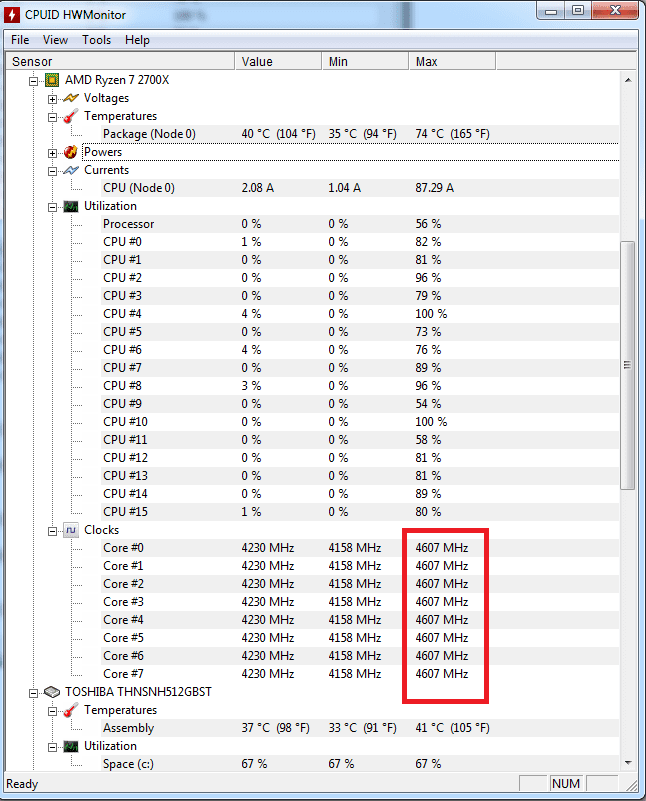Image resolution: width=646 pixels, height=801 pixels.
Task: Select the CPU #15 row
Action: point(360,512)
